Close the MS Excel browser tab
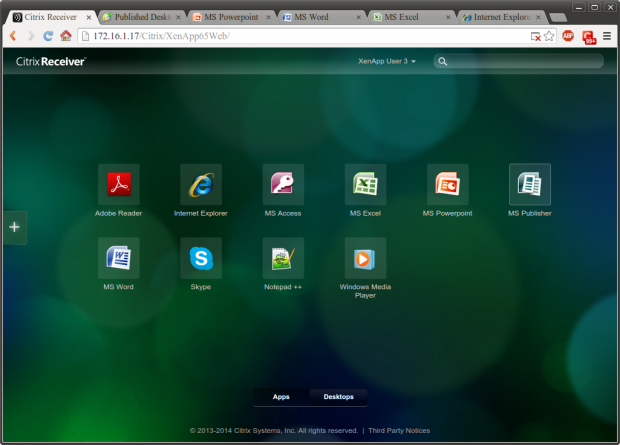620x445 pixels. coord(448,17)
